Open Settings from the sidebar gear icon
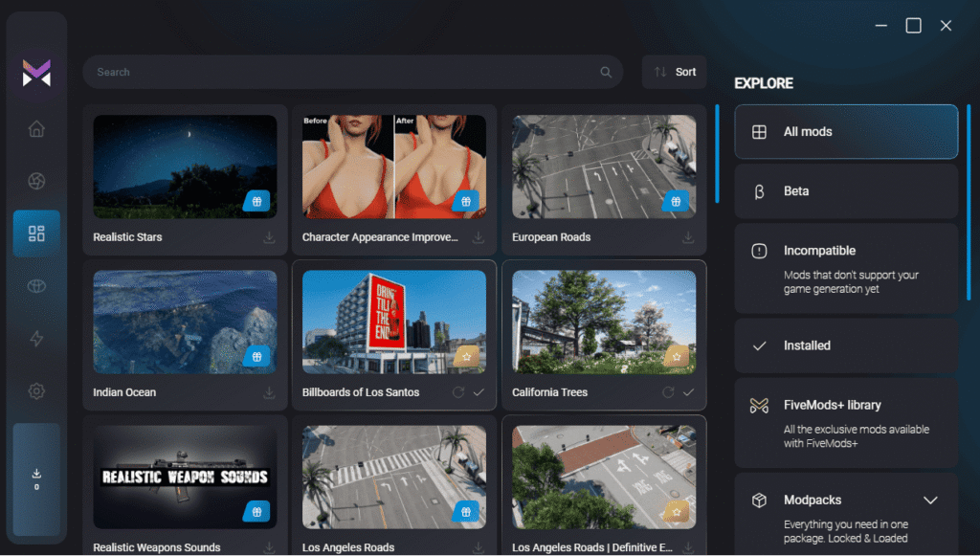This screenshot has height=556, width=980. [x=36, y=390]
